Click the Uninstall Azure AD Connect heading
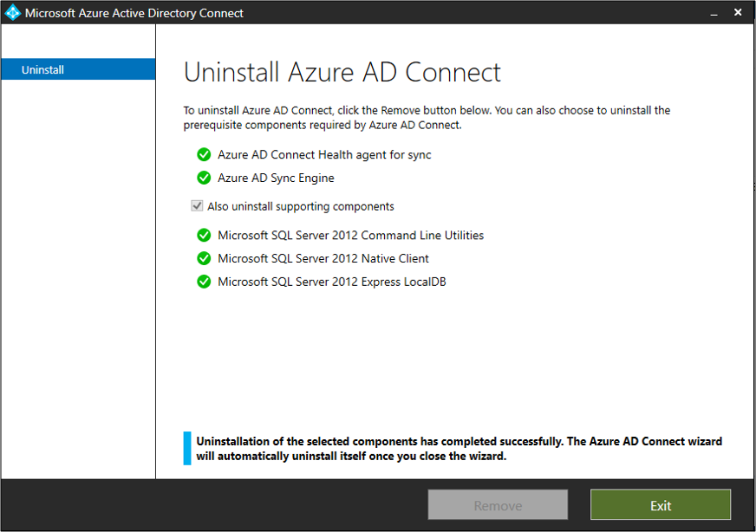 tap(342, 72)
